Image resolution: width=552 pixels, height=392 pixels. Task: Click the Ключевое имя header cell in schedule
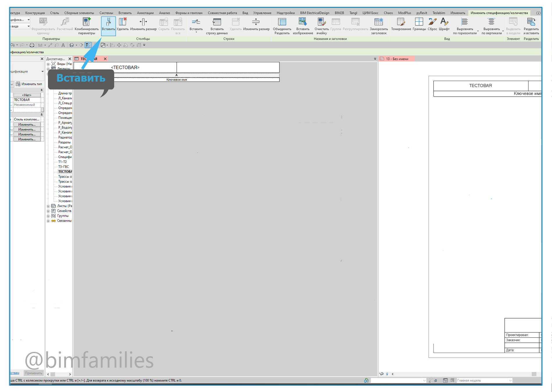177,80
